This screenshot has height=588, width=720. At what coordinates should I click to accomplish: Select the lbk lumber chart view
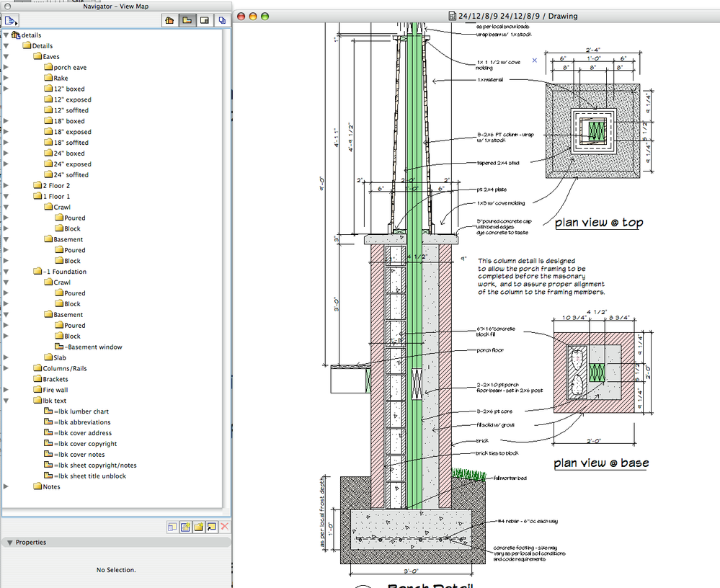[x=84, y=411]
